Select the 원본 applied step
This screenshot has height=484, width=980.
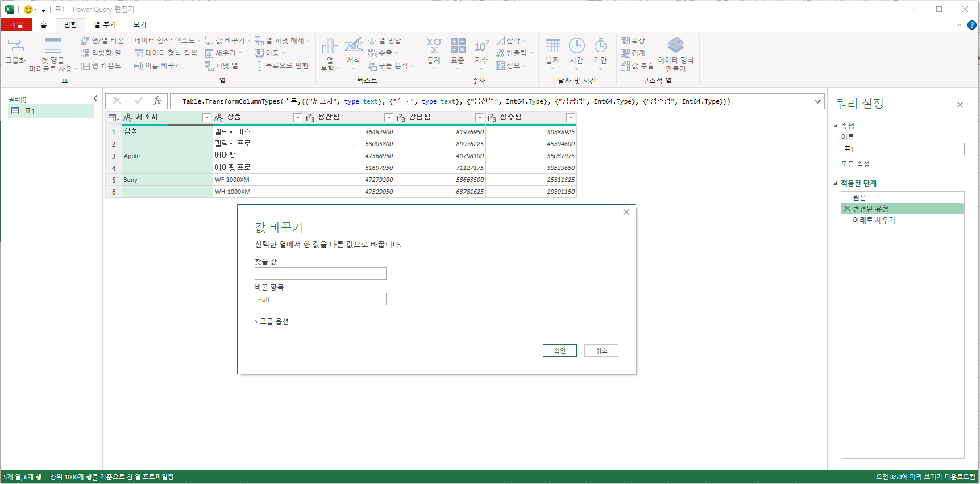point(902,197)
